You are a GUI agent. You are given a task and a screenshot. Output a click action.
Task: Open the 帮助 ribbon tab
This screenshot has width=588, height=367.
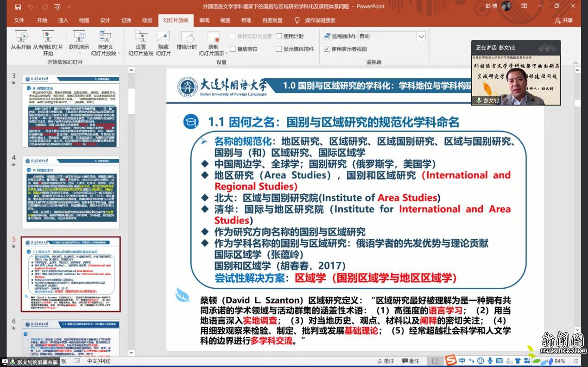(246, 20)
